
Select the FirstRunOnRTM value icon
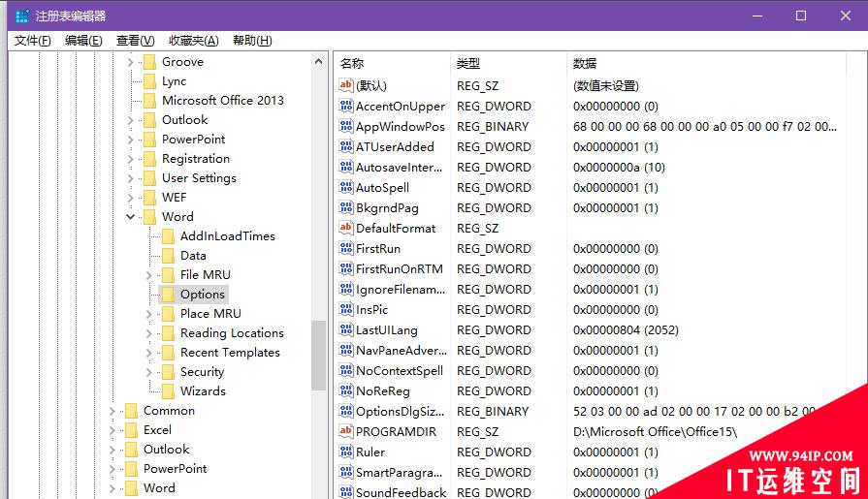(x=346, y=268)
